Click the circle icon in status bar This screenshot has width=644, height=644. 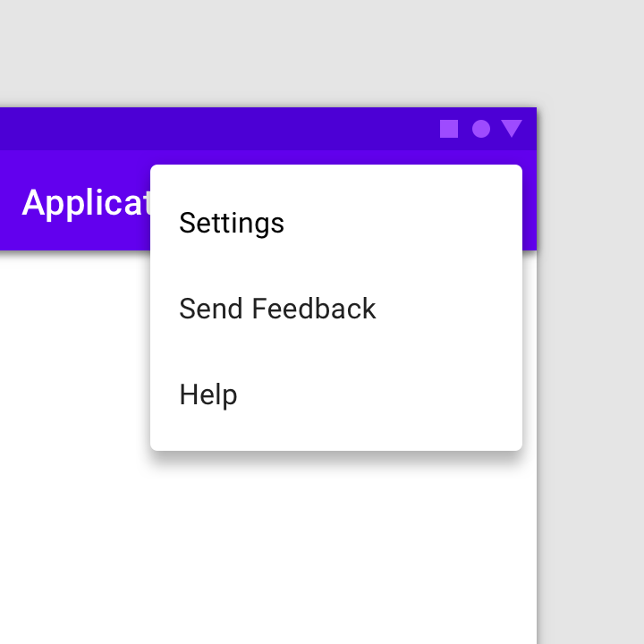(481, 129)
